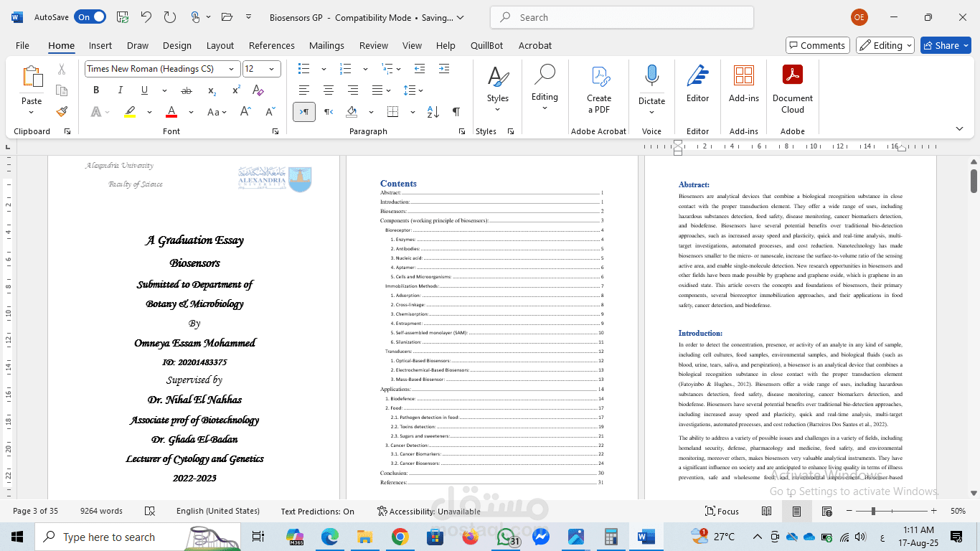
Task: Align the paragraph to the center
Action: [329, 90]
